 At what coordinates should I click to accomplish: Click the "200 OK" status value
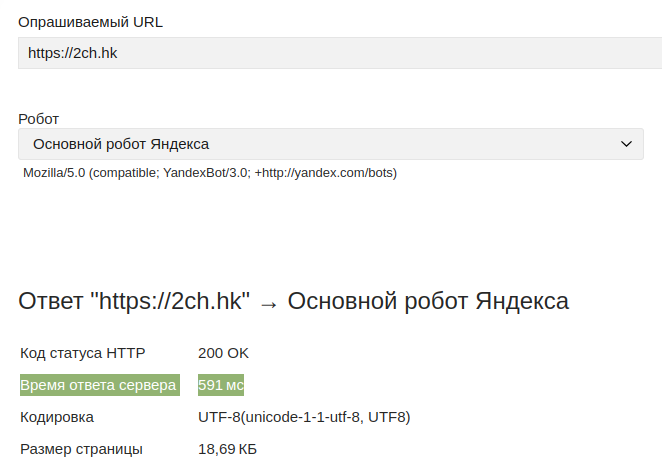(223, 353)
